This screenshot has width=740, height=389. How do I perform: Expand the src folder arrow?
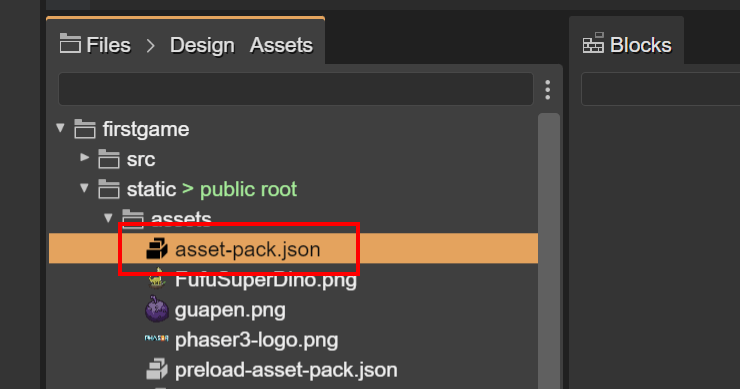84,158
